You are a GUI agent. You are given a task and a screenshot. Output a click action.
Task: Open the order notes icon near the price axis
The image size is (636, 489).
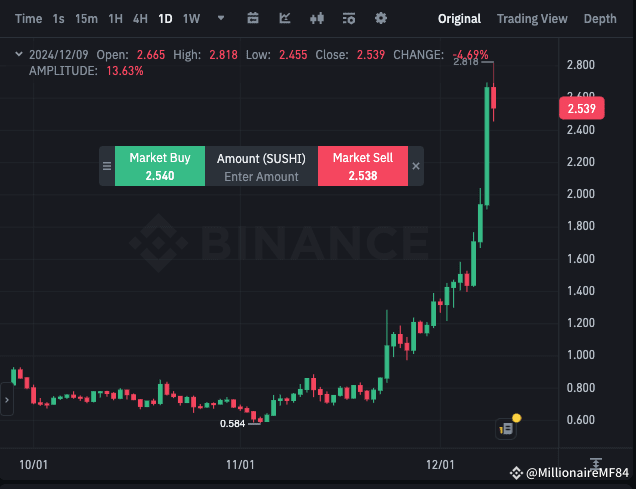[x=506, y=428]
